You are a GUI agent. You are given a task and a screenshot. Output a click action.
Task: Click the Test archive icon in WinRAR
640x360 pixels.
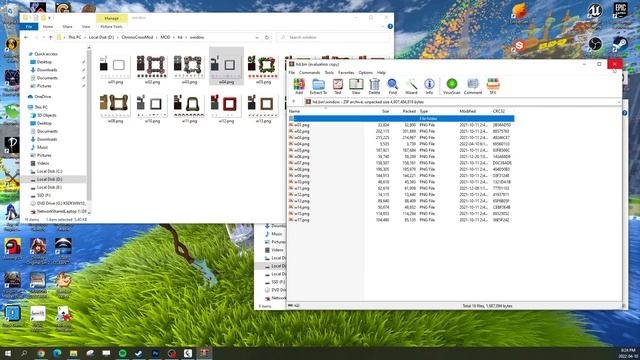click(338, 86)
